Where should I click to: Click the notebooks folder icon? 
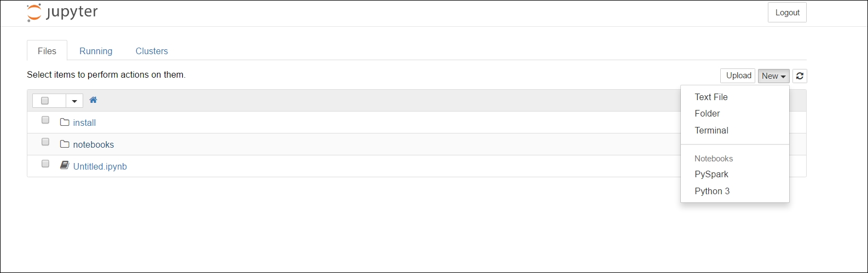(x=65, y=144)
